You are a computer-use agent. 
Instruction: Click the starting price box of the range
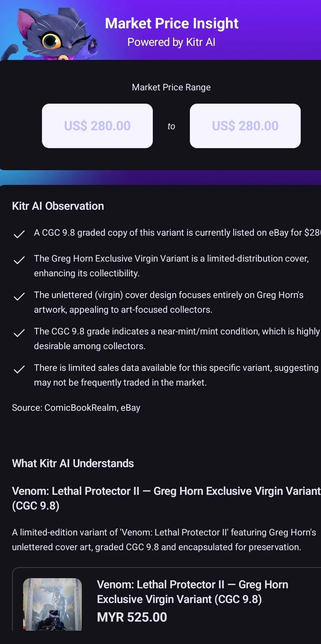coord(97,126)
